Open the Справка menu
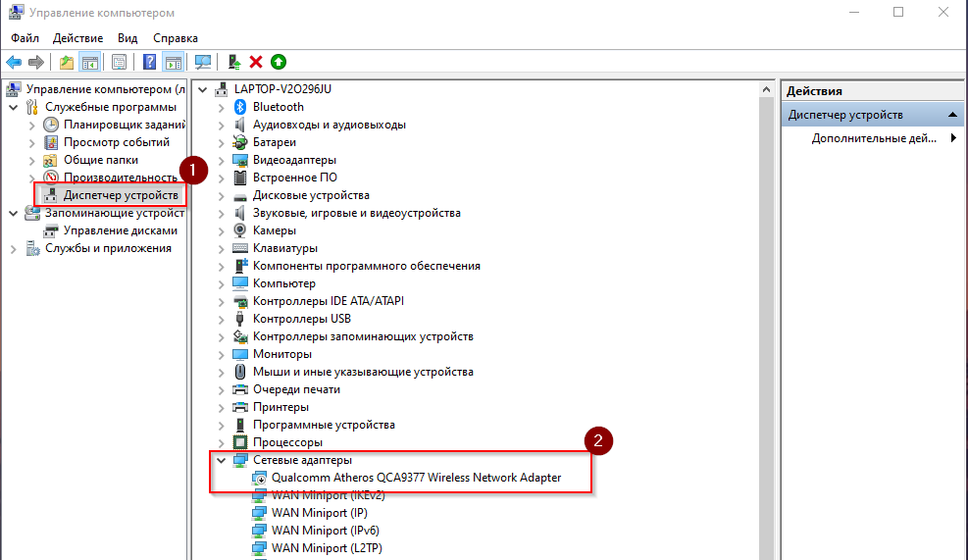Screen dimensions: 968x560 (176, 38)
